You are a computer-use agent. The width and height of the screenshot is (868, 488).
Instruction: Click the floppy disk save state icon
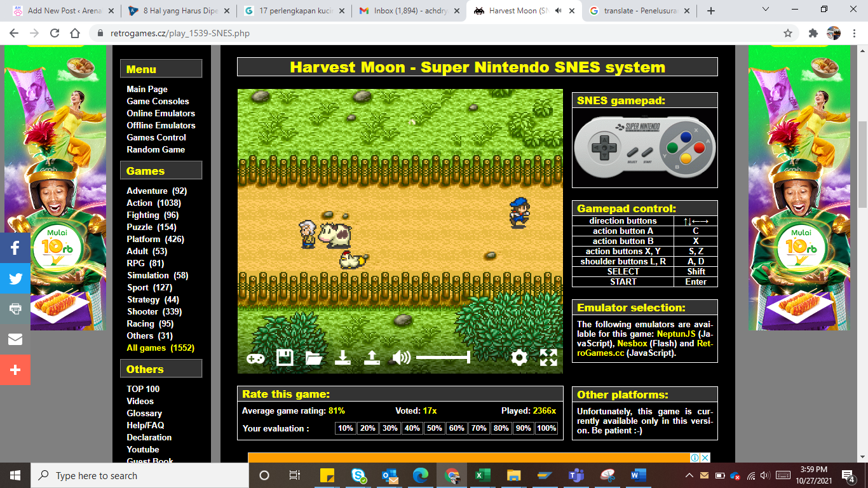pyautogui.click(x=285, y=358)
